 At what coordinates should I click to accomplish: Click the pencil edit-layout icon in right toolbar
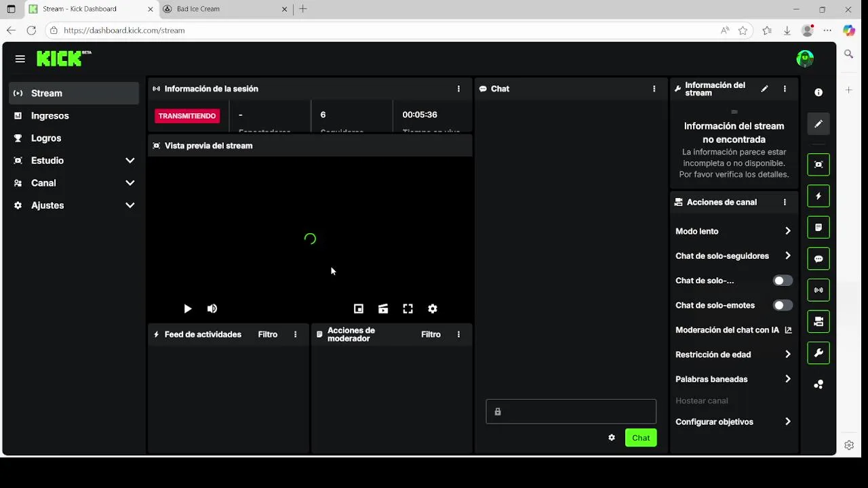(818, 124)
